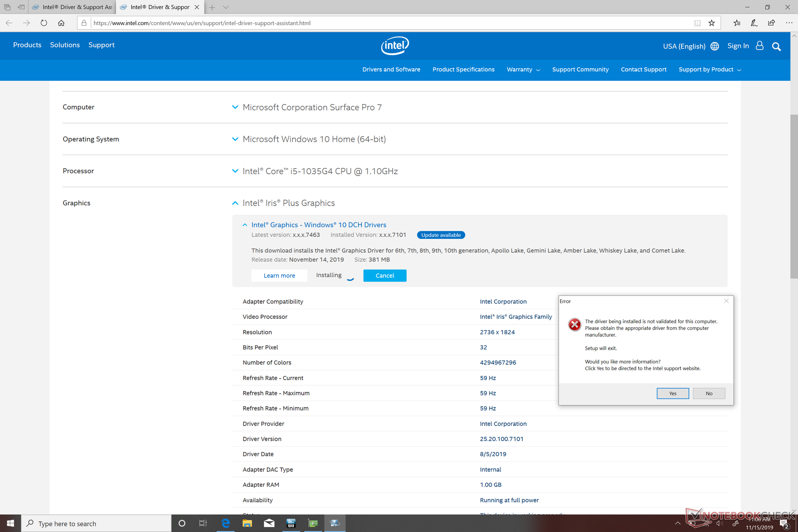The height and width of the screenshot is (532, 798).
Task: Expand the Computer section chevron
Action: pos(235,107)
